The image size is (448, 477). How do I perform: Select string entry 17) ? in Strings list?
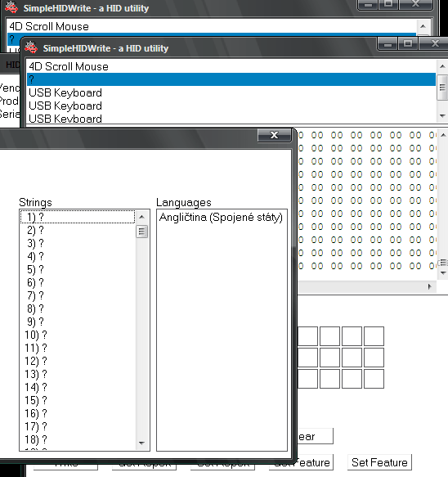[78, 426]
